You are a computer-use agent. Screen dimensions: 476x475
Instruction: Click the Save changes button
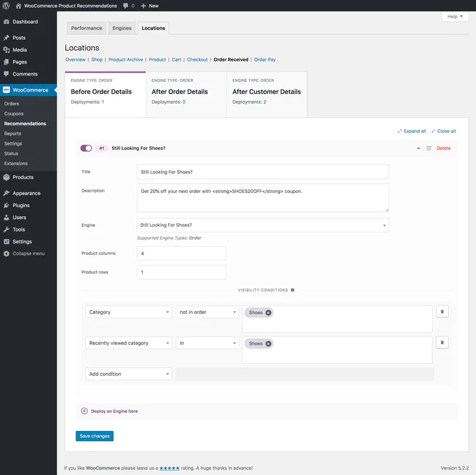tap(94, 436)
